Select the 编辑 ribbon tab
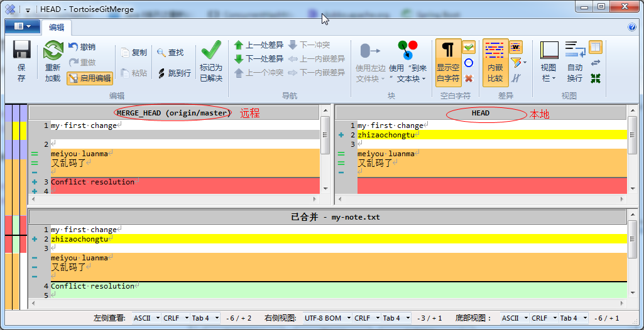Screen dimensions: 644x330 tap(57, 28)
